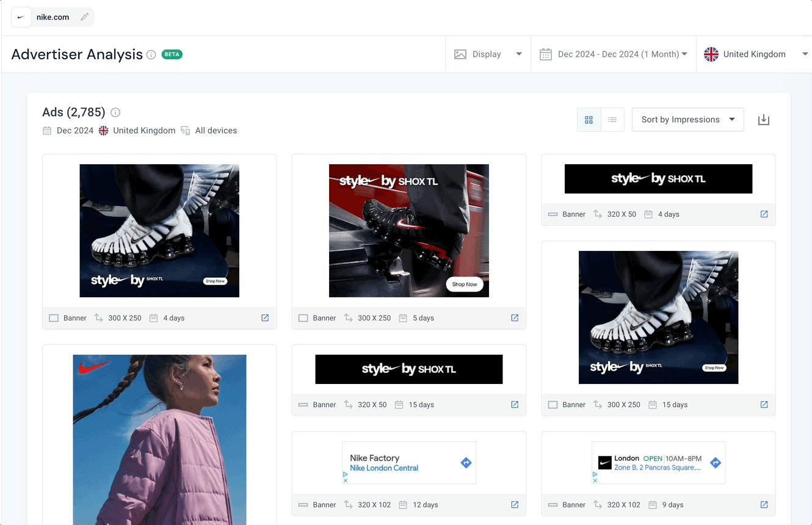Download the ads with the export icon
Image resolution: width=812 pixels, height=525 pixels.
click(x=764, y=120)
